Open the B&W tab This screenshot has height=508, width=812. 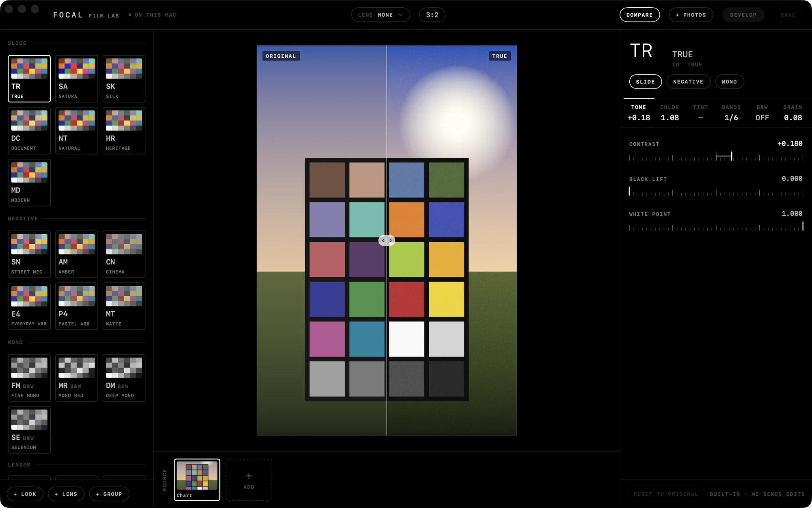pyautogui.click(x=762, y=113)
